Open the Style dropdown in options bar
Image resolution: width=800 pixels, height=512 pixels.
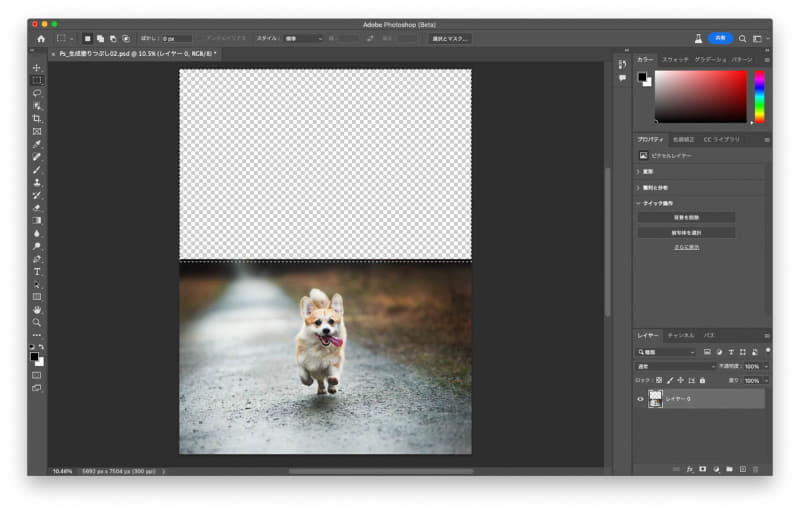[304, 39]
